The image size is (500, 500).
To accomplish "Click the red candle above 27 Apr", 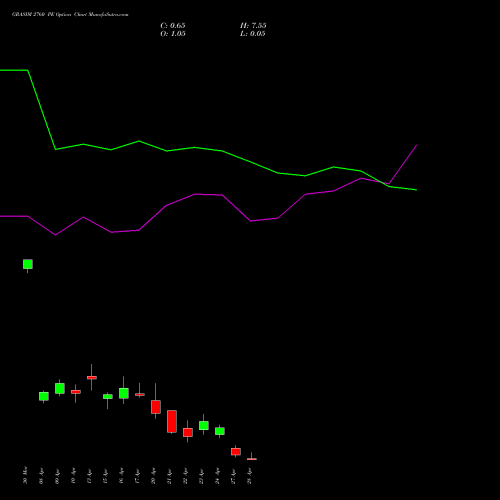I will 236,451.
